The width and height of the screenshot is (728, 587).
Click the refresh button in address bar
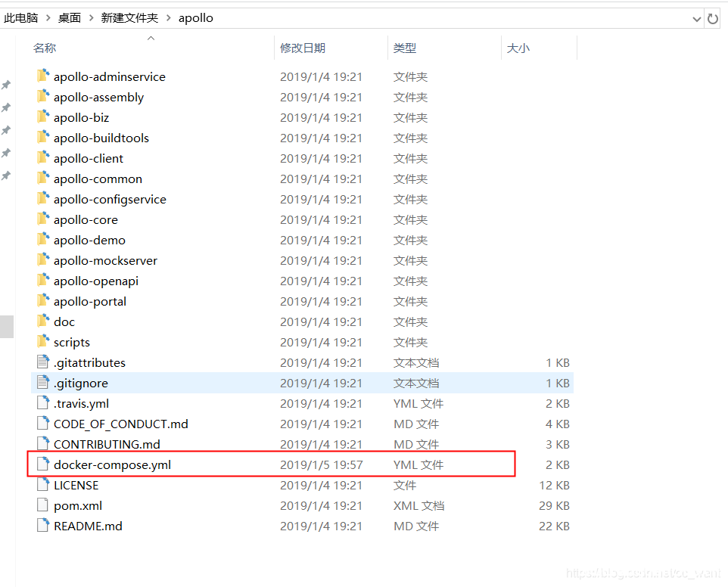click(x=712, y=17)
